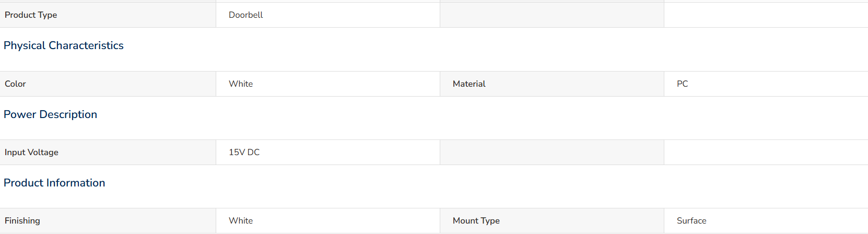The width and height of the screenshot is (868, 234).
Task: Click the Finishing label cell
Action: [108, 220]
